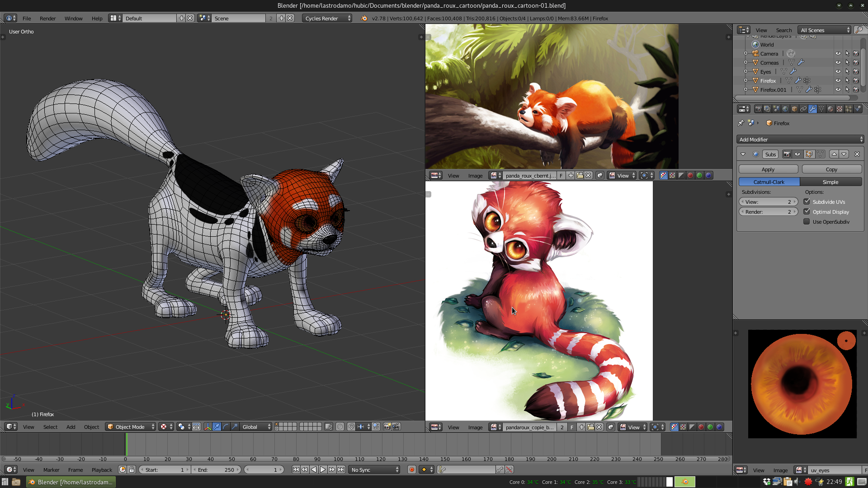
Task: Open the Physics properties tab
Action: coord(858,109)
